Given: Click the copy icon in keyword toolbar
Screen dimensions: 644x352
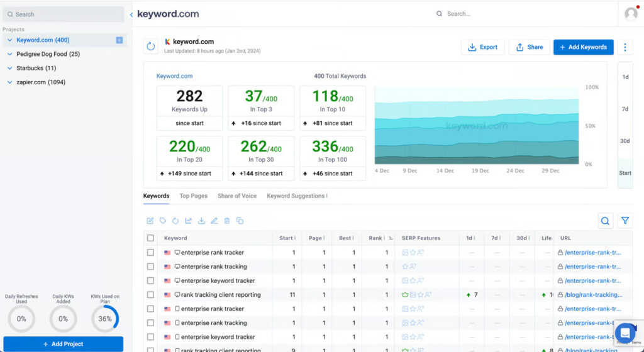Looking at the screenshot, I should (x=240, y=221).
